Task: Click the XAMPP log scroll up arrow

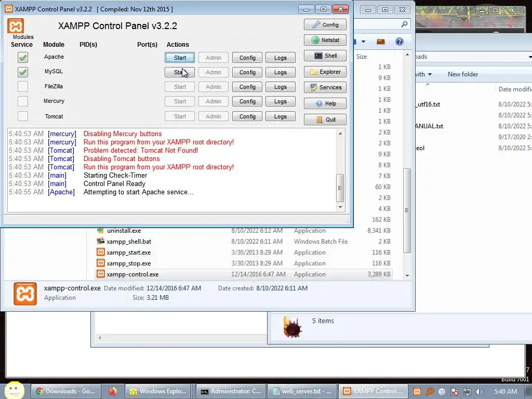Action: pyautogui.click(x=340, y=134)
